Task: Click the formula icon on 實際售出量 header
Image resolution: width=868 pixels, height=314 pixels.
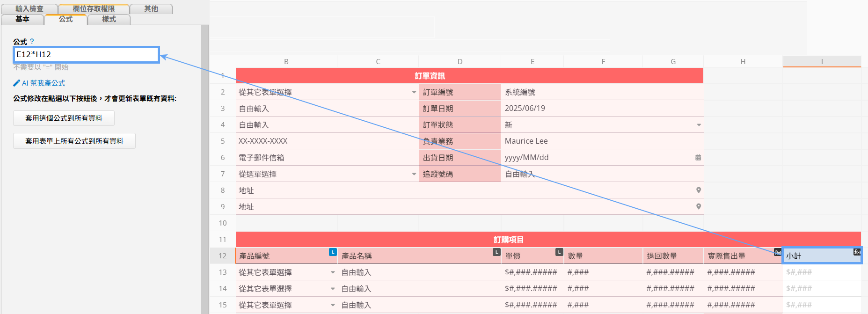Action: coord(777,252)
